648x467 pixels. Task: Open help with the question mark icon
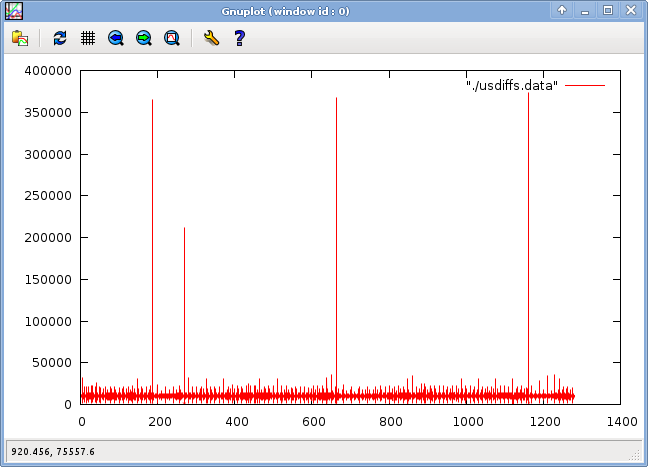(x=239, y=38)
